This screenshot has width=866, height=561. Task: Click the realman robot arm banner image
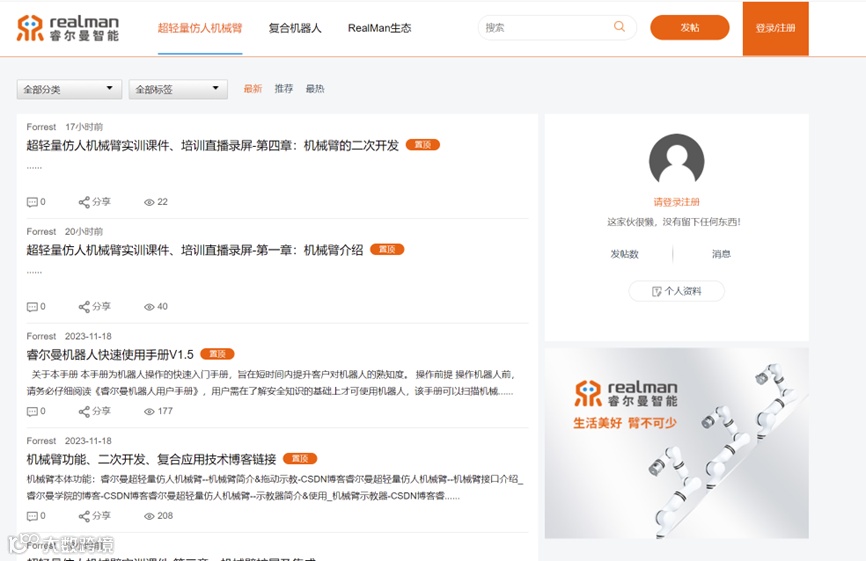[677, 443]
